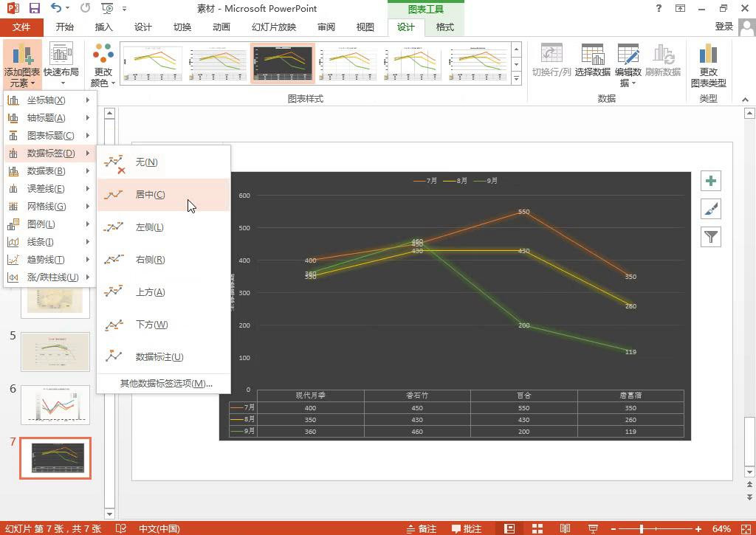The image size is (756, 535).
Task: Click the Save icon in quick access toolbar
Action: pyautogui.click(x=34, y=8)
